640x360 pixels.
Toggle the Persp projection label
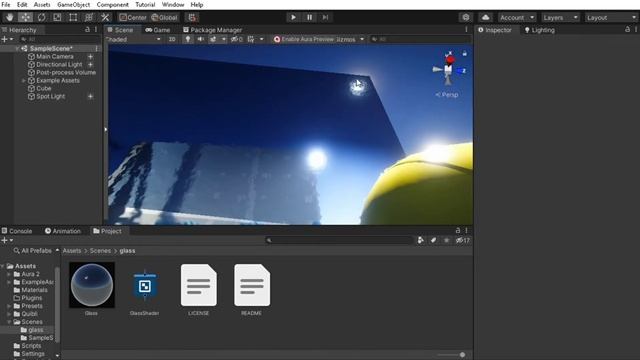[x=447, y=95]
